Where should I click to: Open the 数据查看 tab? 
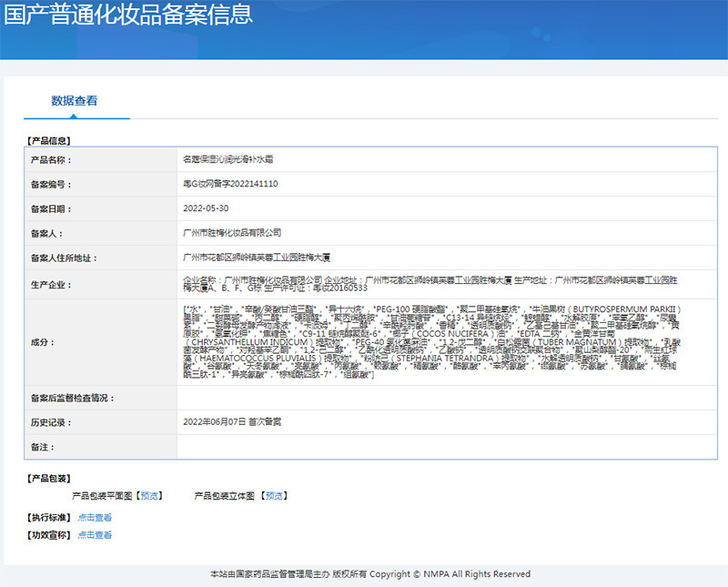click(x=75, y=101)
